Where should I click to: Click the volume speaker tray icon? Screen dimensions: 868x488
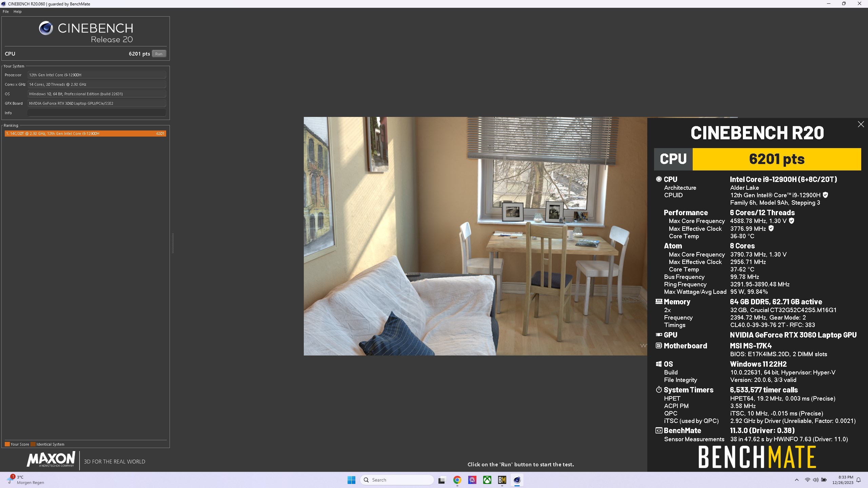(815, 480)
